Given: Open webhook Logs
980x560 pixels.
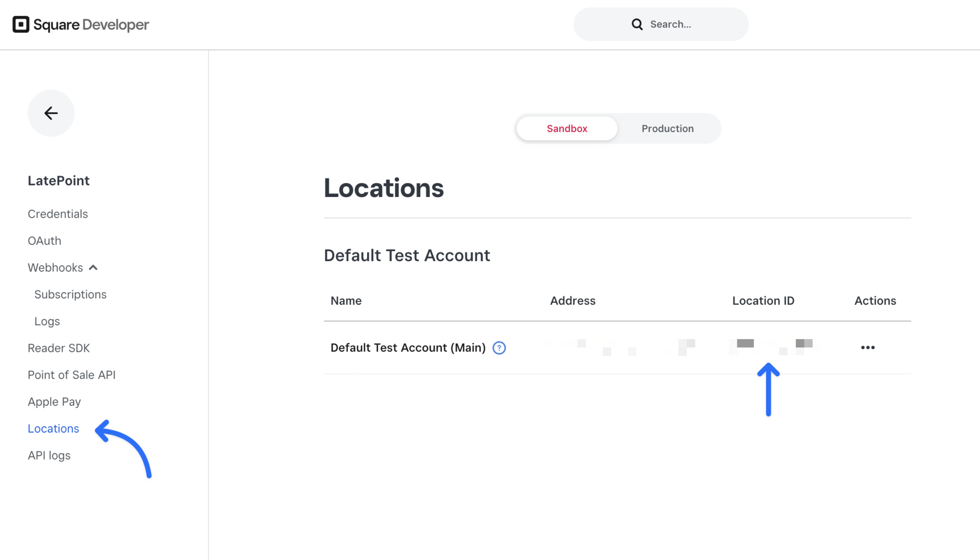Looking at the screenshot, I should coord(47,321).
